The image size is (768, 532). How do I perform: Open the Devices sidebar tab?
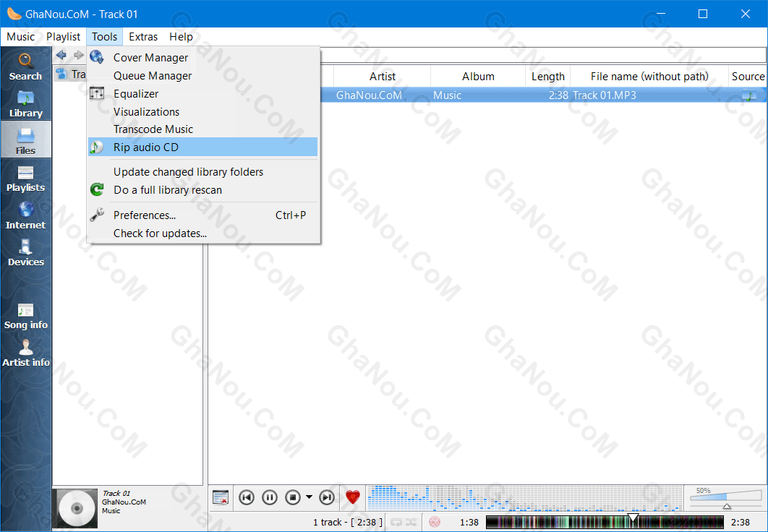25,252
